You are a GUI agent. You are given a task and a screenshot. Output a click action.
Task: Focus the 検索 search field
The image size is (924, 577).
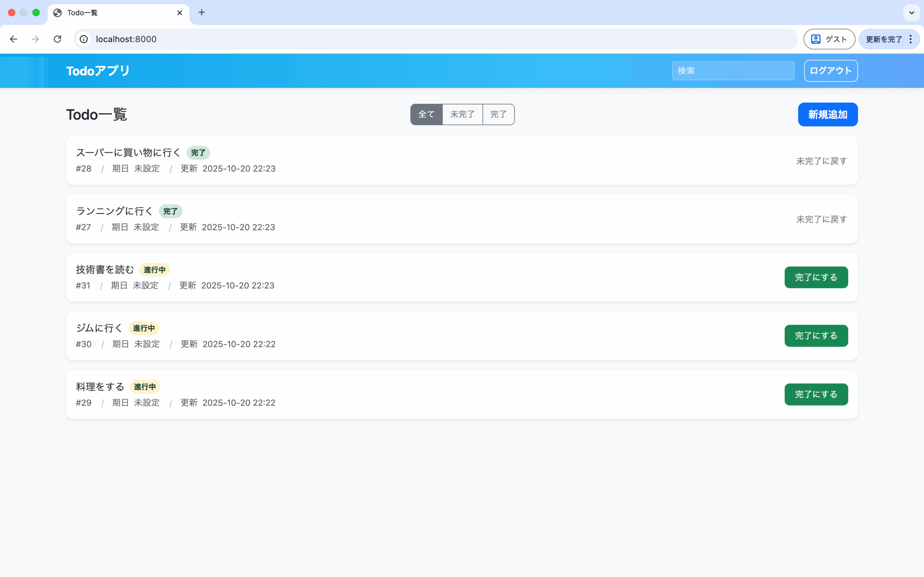click(x=733, y=71)
